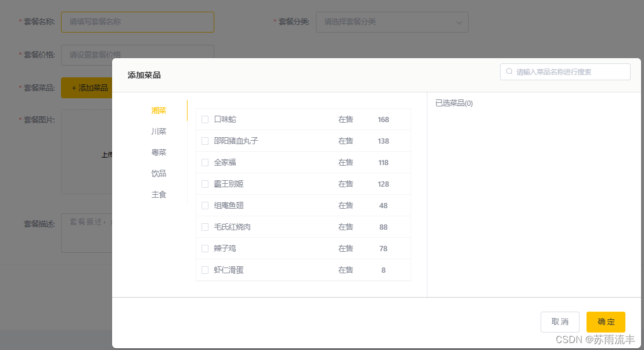Tick the 全家福 checkbox
644x350 pixels.
click(205, 162)
